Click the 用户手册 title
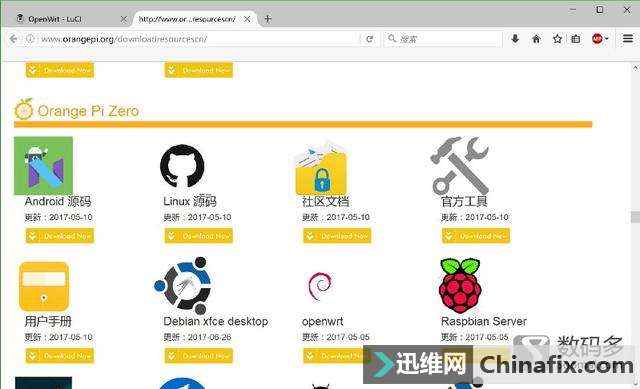This screenshot has height=389, width=640. click(48, 321)
